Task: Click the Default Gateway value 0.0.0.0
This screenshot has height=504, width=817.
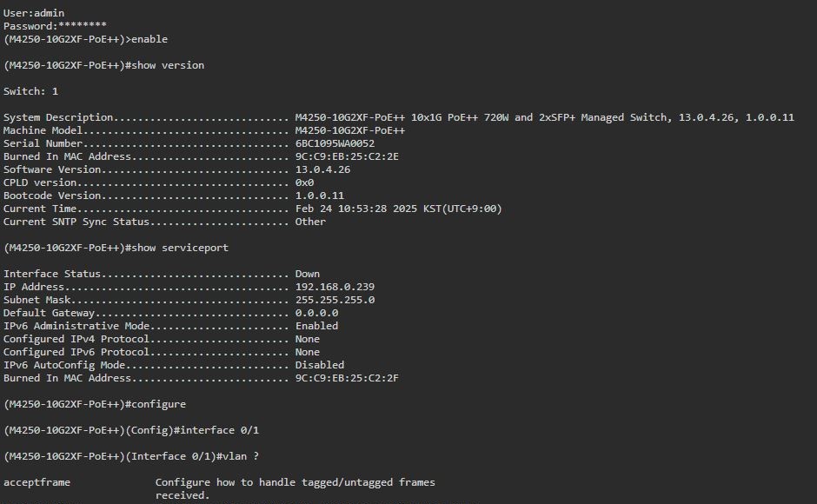Action: (x=316, y=313)
